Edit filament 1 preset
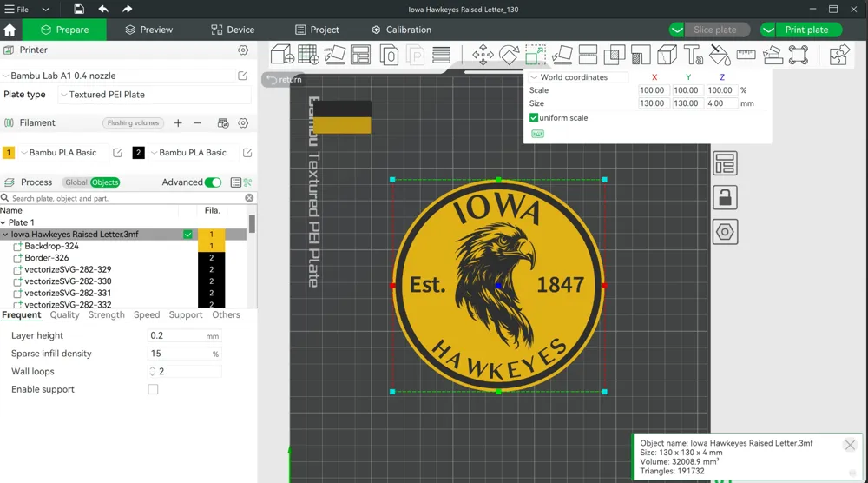 (x=117, y=153)
